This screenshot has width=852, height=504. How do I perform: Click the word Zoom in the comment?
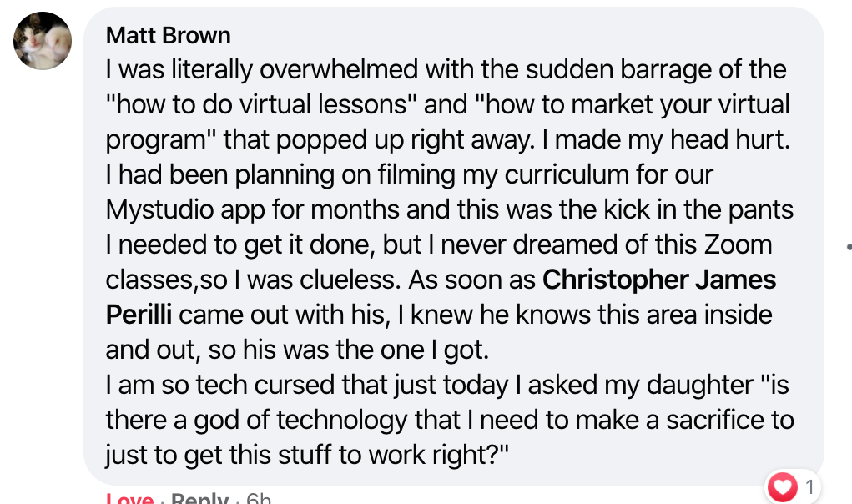[x=738, y=245]
